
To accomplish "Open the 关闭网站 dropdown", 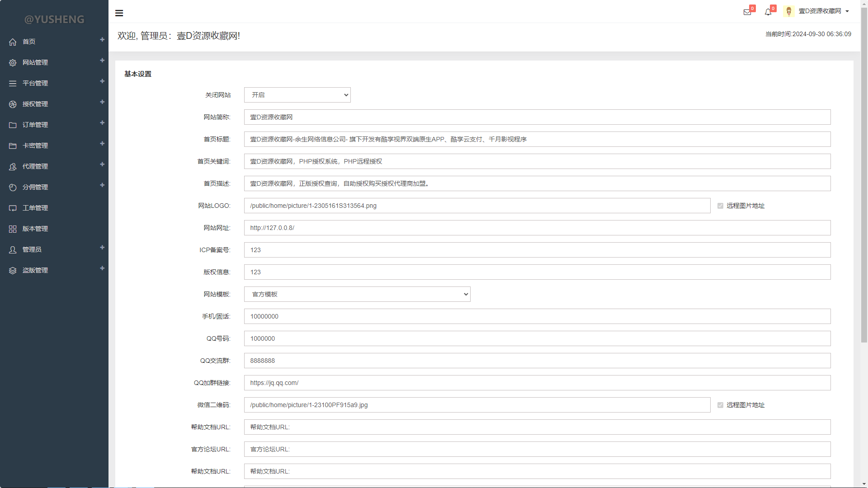I will [297, 95].
